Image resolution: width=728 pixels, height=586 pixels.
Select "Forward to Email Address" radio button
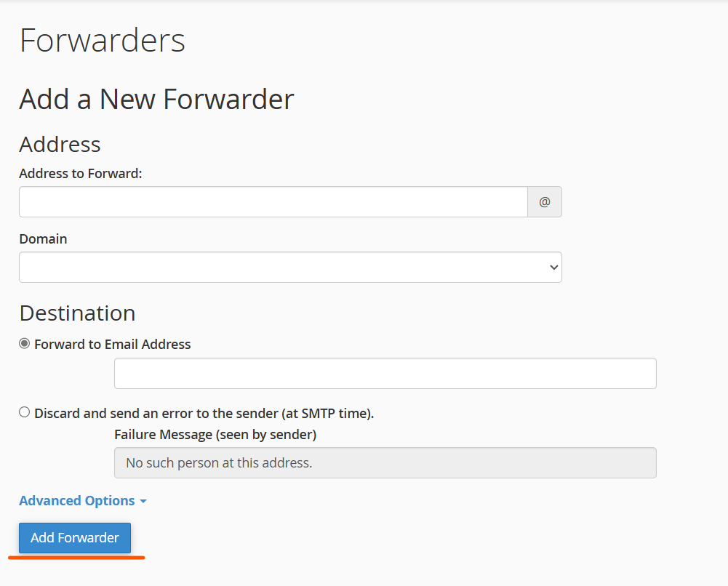tap(24, 343)
